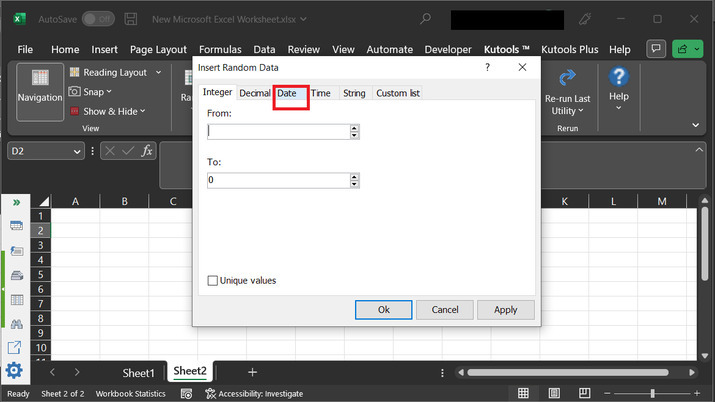Open the Name Box dropdown arrow
Viewport: 715px width, 402px height.
click(x=78, y=151)
